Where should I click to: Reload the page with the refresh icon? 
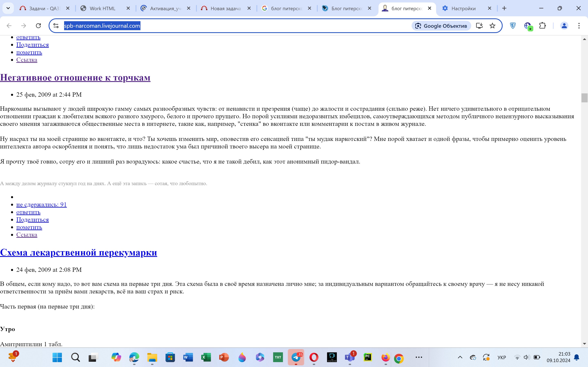point(38,26)
